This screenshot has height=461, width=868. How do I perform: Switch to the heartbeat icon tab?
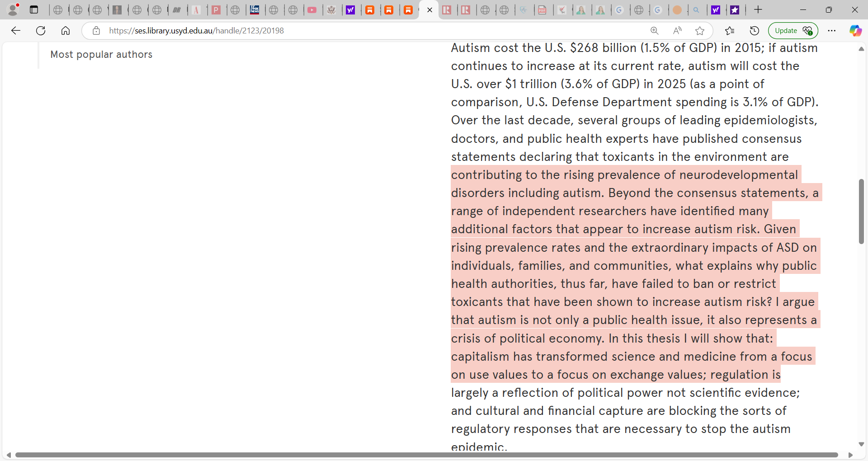524,10
